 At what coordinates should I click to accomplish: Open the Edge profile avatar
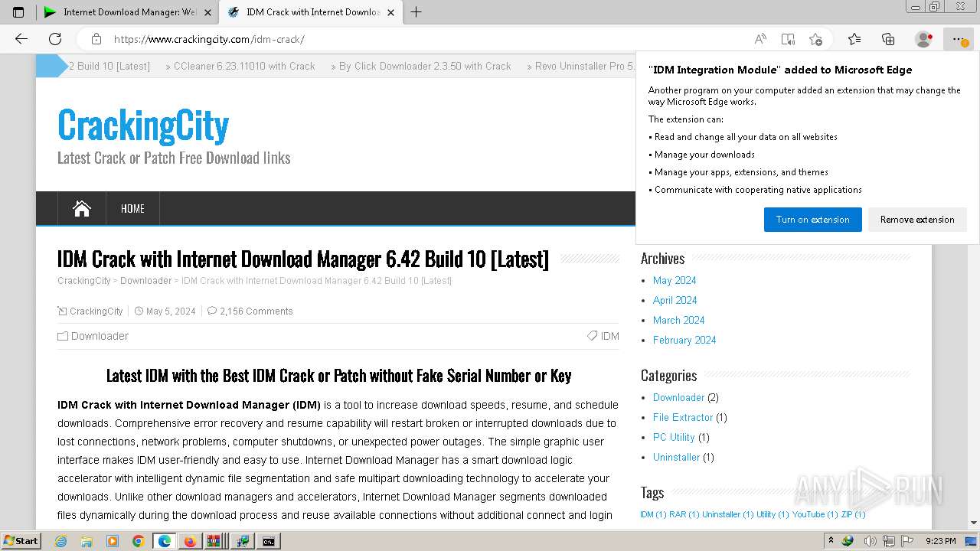click(x=924, y=39)
